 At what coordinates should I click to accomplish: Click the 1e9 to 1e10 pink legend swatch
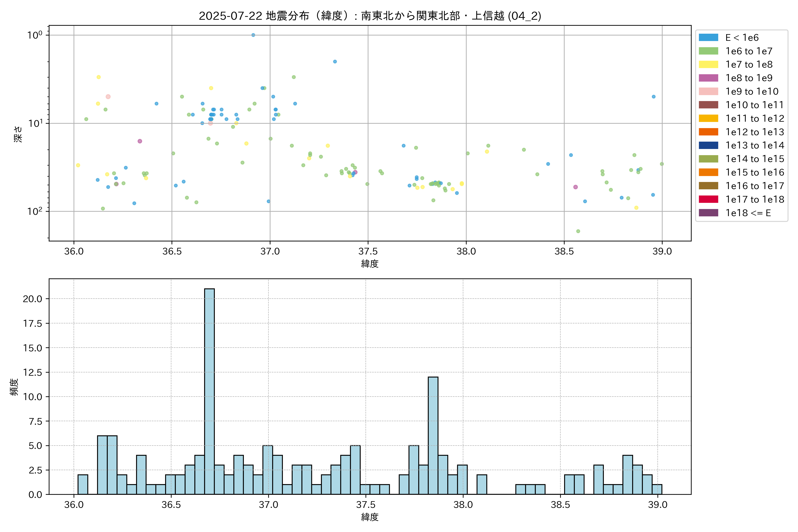click(708, 92)
